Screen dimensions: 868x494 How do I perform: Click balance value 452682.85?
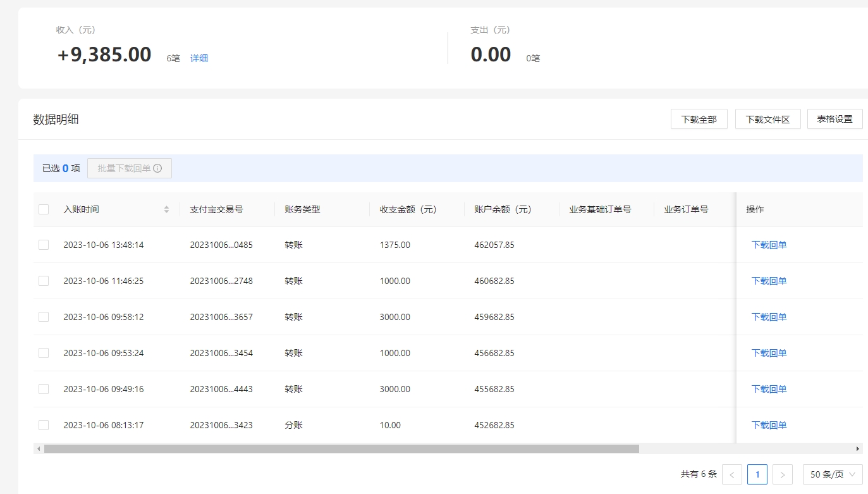point(494,425)
